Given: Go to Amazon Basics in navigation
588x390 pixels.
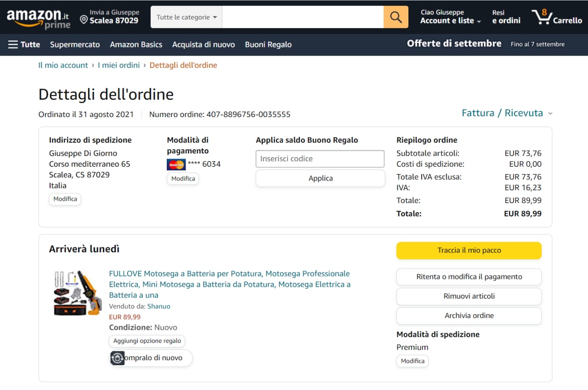Looking at the screenshot, I should pos(136,45).
